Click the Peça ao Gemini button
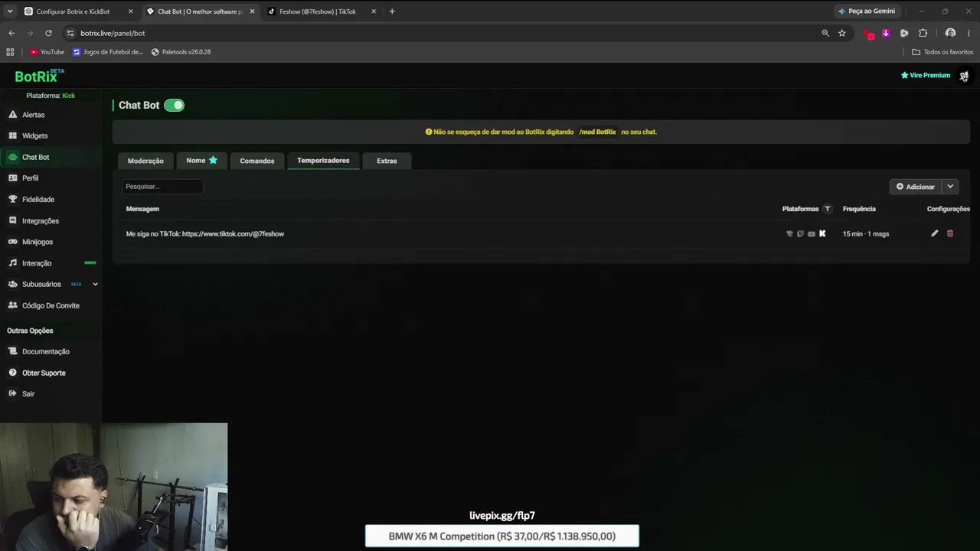Viewport: 980px width, 551px height. [x=867, y=11]
